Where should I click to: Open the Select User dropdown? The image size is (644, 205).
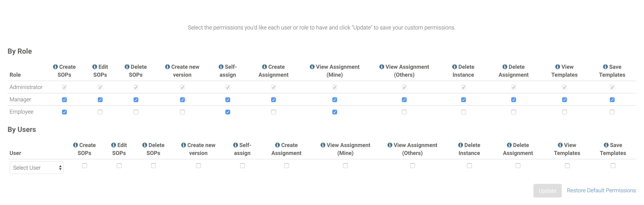point(37,167)
